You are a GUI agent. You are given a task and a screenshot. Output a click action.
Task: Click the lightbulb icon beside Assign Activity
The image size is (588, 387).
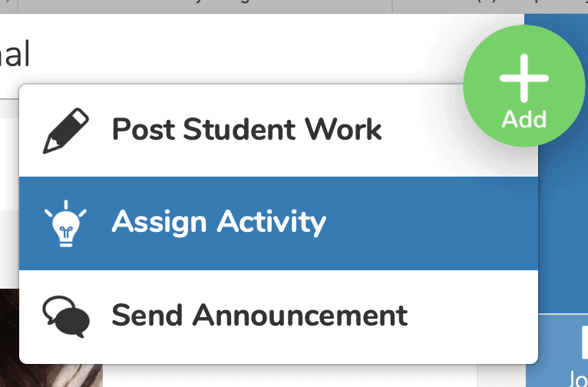click(x=65, y=223)
